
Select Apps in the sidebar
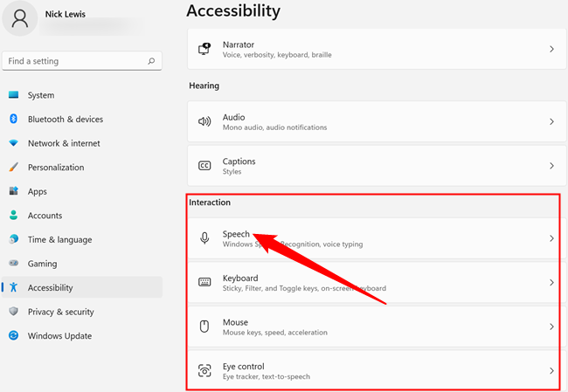pos(82,191)
